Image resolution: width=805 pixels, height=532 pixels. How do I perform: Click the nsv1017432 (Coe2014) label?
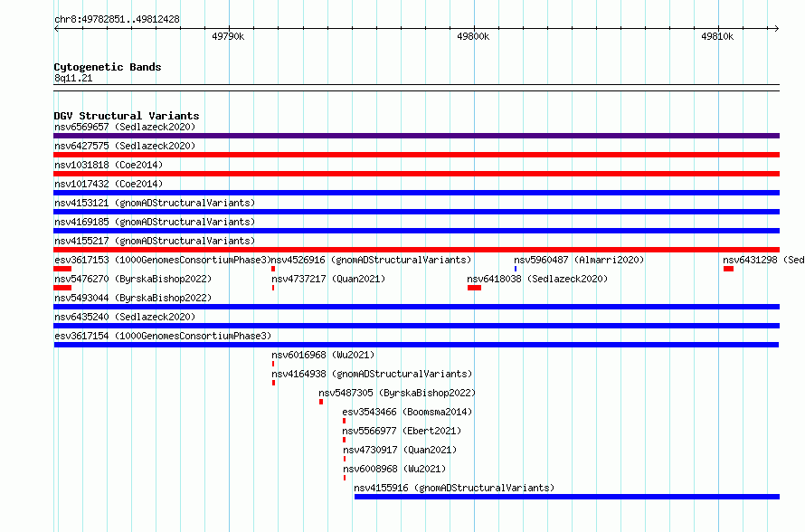(x=109, y=184)
